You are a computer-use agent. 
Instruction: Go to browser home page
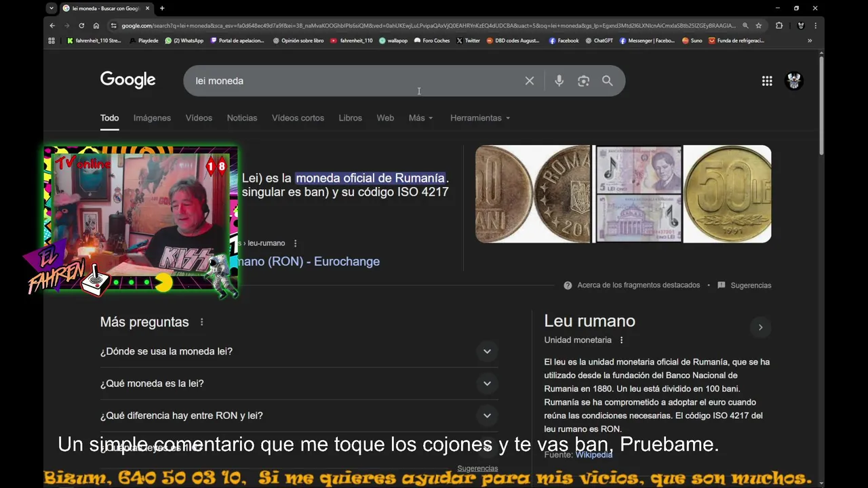tap(96, 26)
